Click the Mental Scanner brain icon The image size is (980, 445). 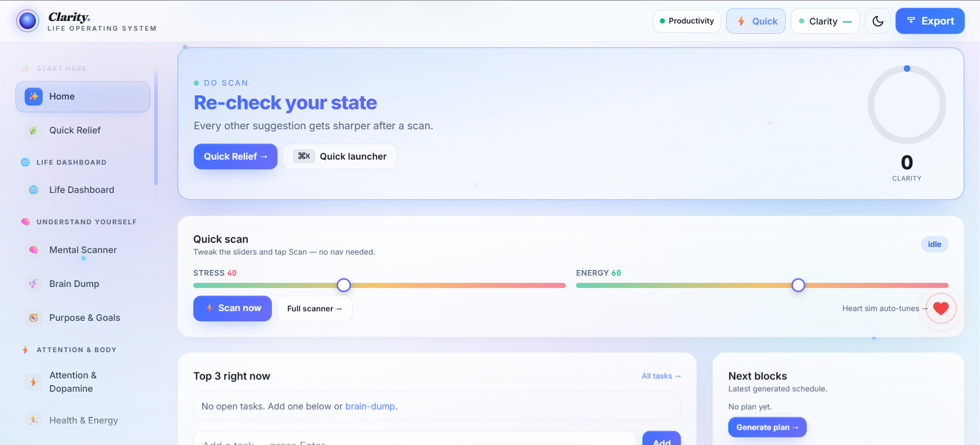click(x=34, y=250)
